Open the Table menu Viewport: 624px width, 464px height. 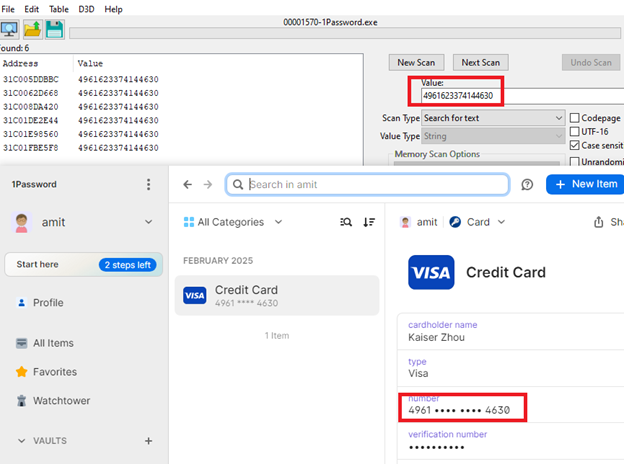[x=58, y=9]
